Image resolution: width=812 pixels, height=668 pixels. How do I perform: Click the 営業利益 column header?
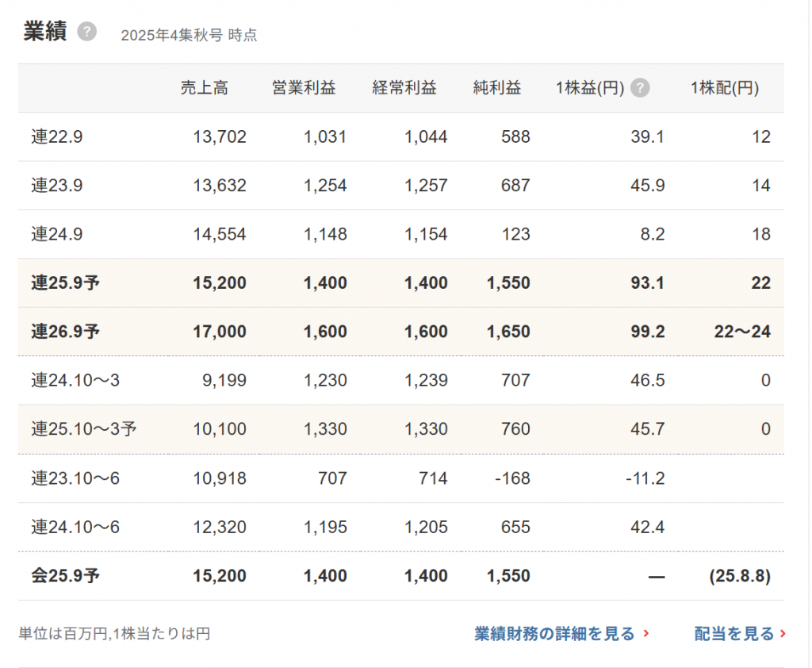pyautogui.click(x=304, y=88)
